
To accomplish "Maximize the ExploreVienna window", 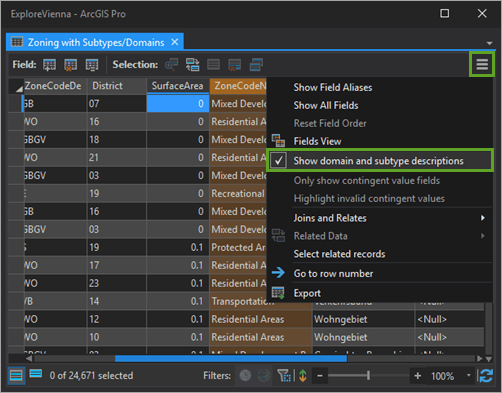I will 444,14.
